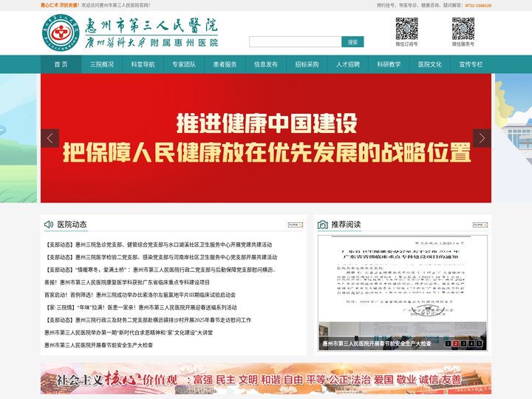The width and height of the screenshot is (532, 399).
Task: Open the '年味拉满' 迎春送福 news article
Action: [140, 307]
